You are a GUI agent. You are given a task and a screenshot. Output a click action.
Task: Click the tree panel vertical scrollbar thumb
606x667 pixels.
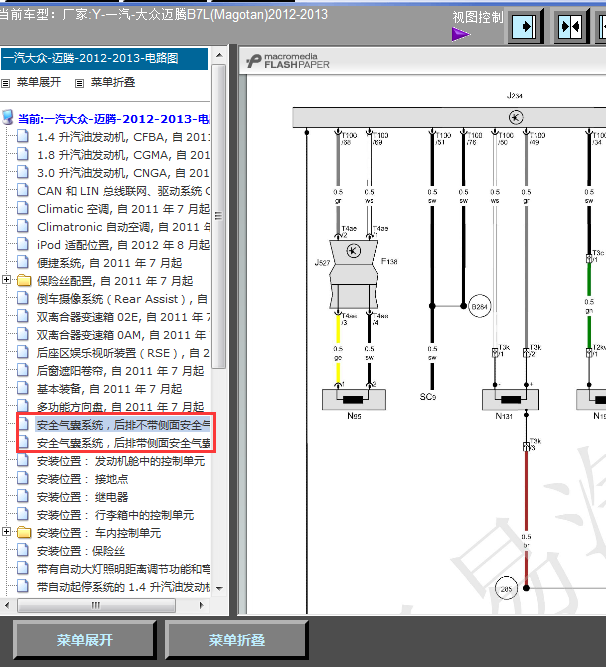tap(219, 216)
